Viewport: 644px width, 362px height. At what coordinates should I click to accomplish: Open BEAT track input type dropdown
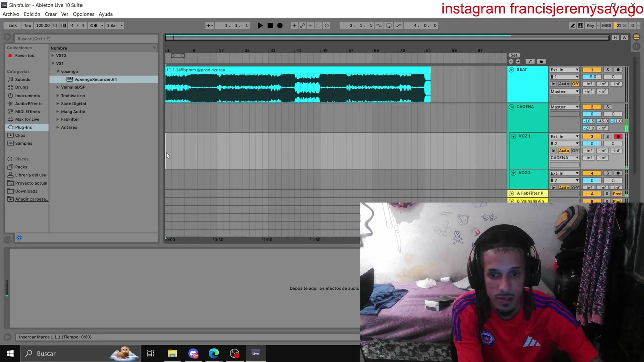(x=565, y=70)
